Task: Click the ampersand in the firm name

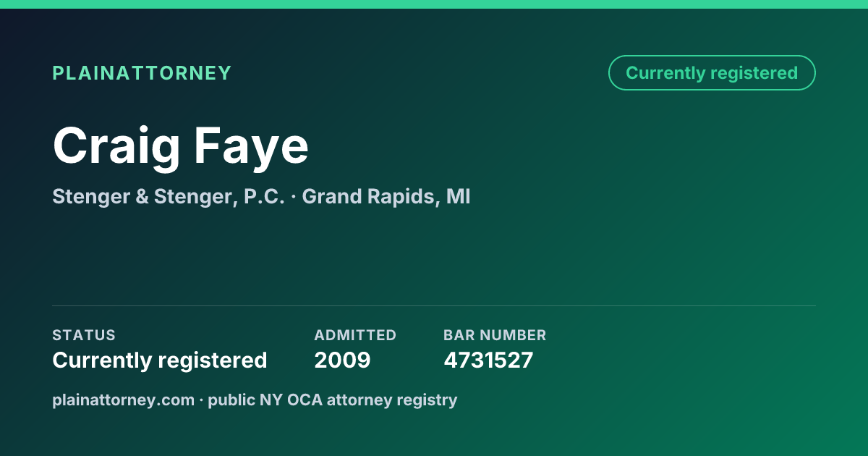Action: [141, 196]
